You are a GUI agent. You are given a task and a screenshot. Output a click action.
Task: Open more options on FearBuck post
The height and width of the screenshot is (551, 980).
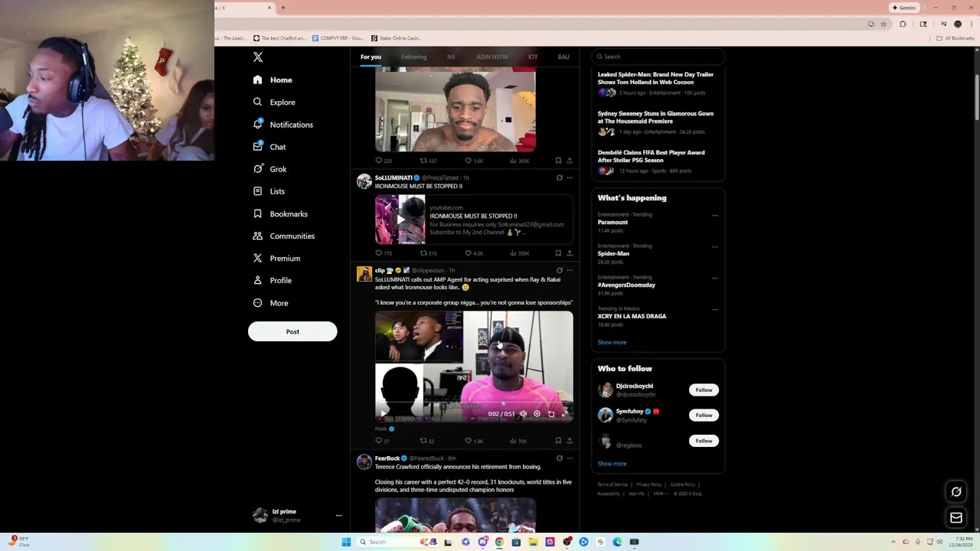point(570,458)
